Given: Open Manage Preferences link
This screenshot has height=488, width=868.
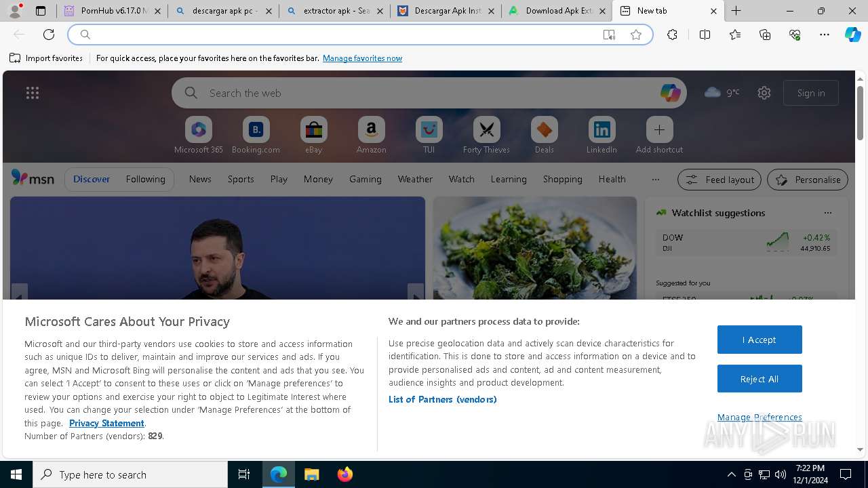Looking at the screenshot, I should point(759,417).
